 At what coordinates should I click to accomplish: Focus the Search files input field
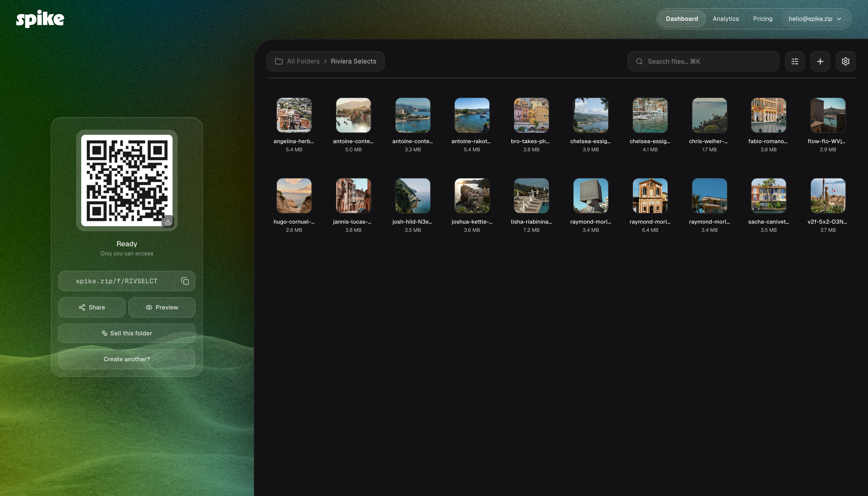[x=703, y=61]
